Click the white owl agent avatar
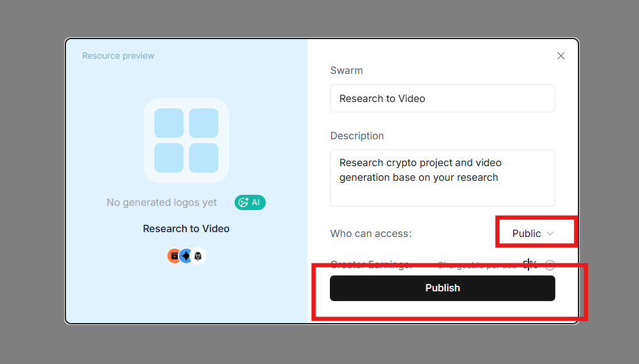This screenshot has width=639, height=364. coord(198,256)
